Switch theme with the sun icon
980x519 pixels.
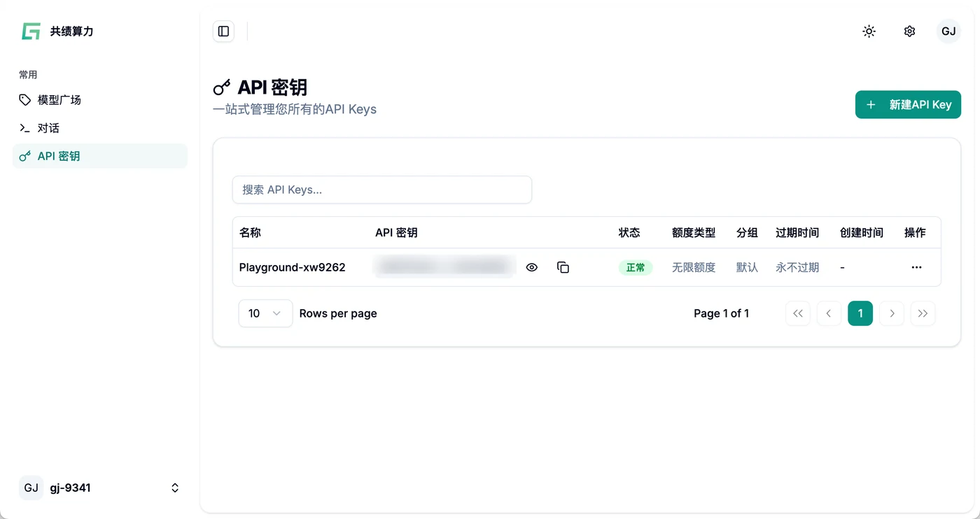869,31
